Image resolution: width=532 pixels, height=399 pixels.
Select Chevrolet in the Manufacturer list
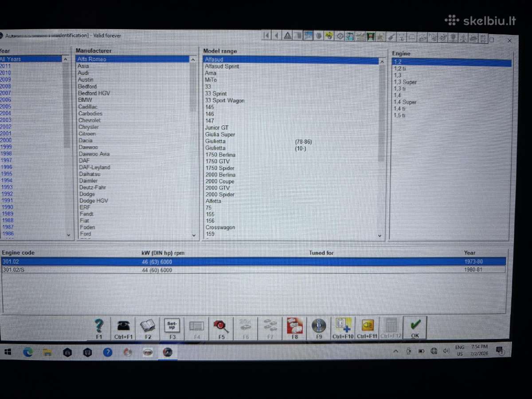click(90, 120)
